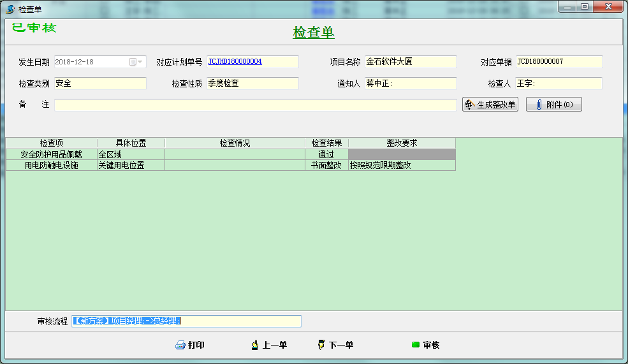Select cell 关键用电位置
The image size is (628, 364).
(131, 165)
